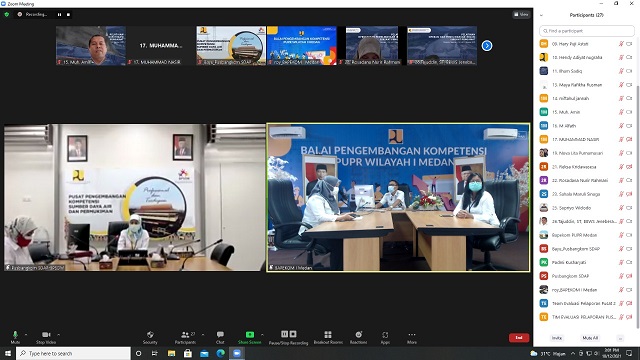
Task: Select participant 11. Ilham Sodiq
Action: tap(586, 71)
